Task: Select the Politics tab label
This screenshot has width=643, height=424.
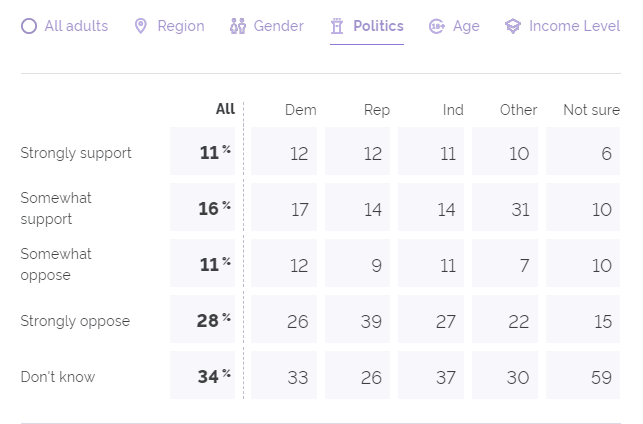Action: 378,26
